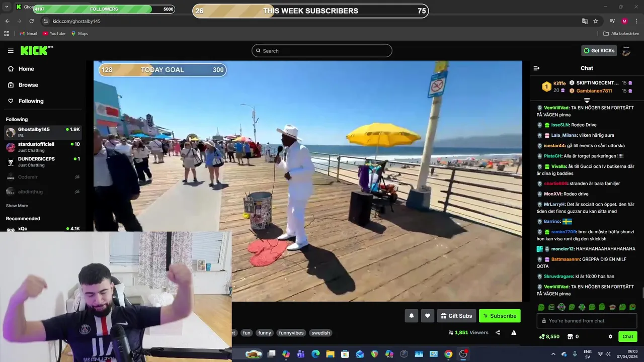This screenshot has height=362, width=644.
Task: Open the Kick hamburger menu
Action: tap(11, 51)
